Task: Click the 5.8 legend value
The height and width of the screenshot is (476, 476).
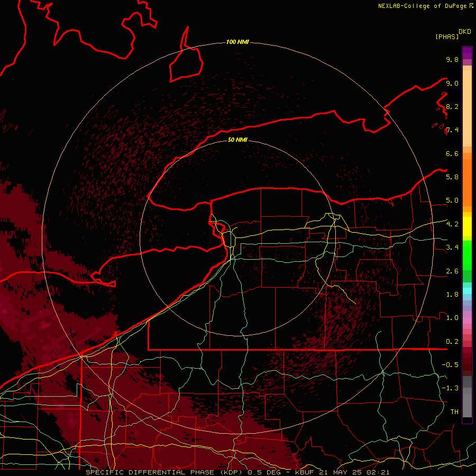Action: point(452,177)
